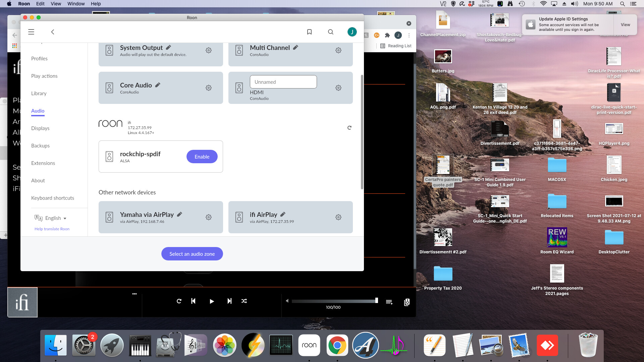Select the Library settings tab
Image resolution: width=644 pixels, height=362 pixels.
39,94
